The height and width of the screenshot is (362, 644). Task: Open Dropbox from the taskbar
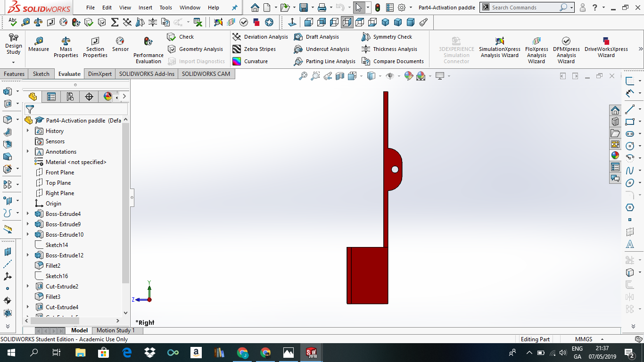pyautogui.click(x=150, y=353)
